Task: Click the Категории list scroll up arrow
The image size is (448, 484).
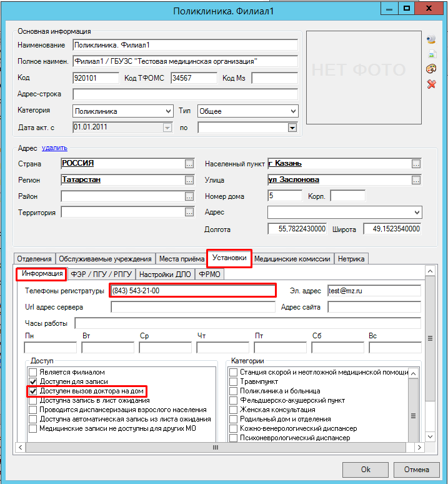Action: [414, 373]
